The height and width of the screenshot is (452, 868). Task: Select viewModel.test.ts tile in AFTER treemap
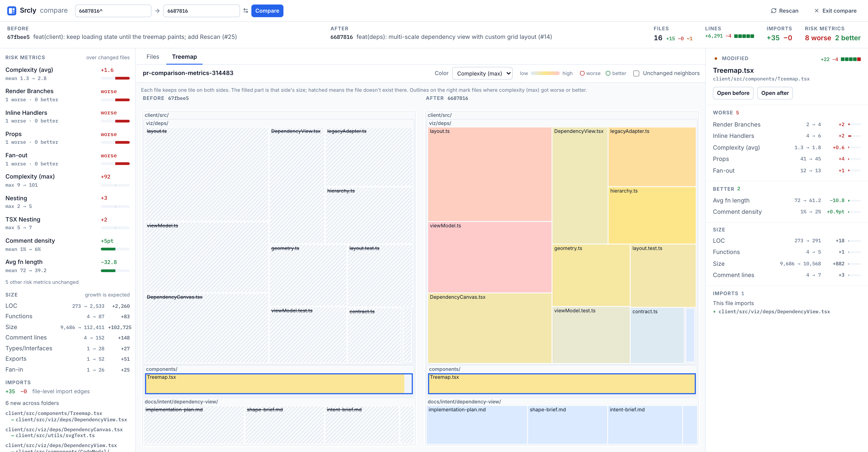point(591,335)
